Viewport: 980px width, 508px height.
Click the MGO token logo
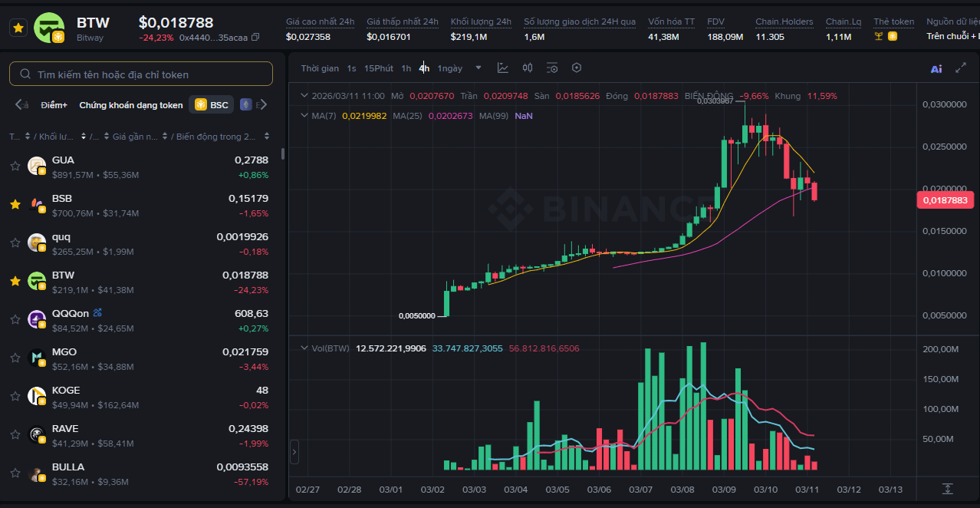(37, 358)
